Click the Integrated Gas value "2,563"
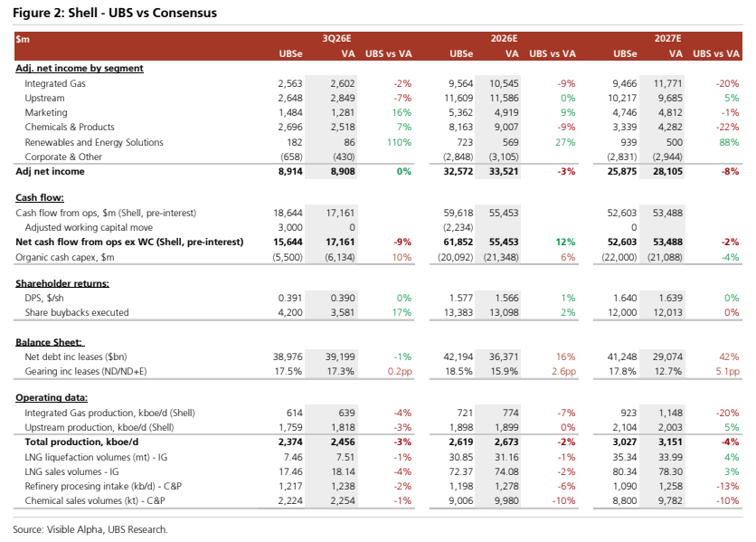 pyautogui.click(x=290, y=83)
